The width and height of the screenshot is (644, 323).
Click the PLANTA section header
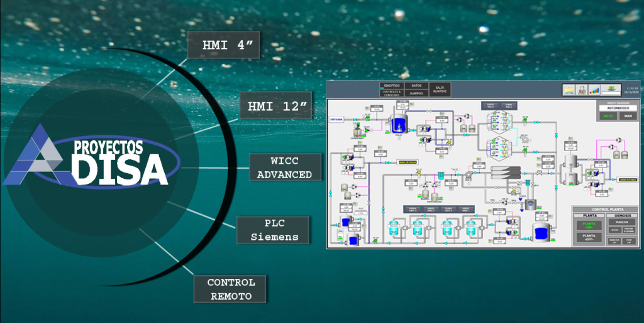point(589,215)
